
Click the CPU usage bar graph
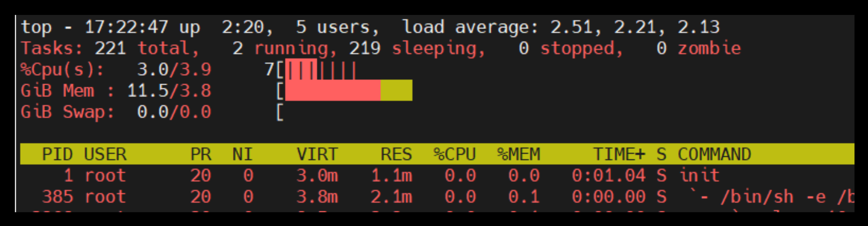point(320,70)
